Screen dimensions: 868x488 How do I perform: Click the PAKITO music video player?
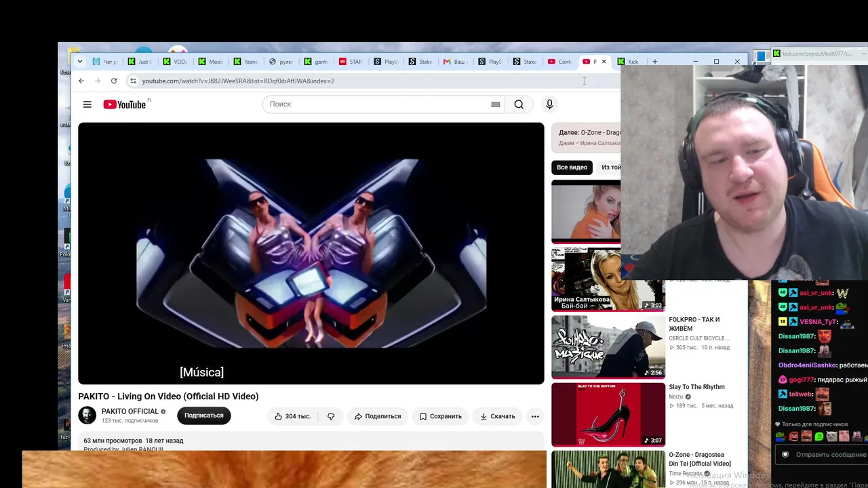[311, 253]
